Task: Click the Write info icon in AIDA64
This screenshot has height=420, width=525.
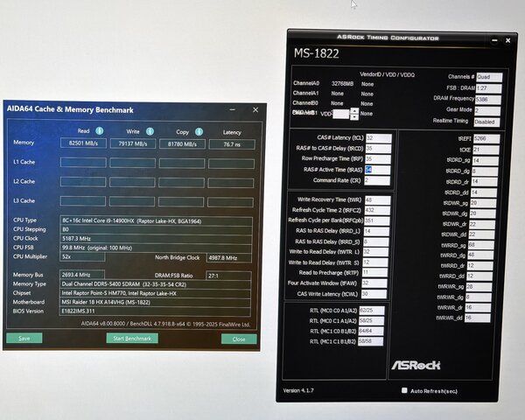Action: [150, 131]
